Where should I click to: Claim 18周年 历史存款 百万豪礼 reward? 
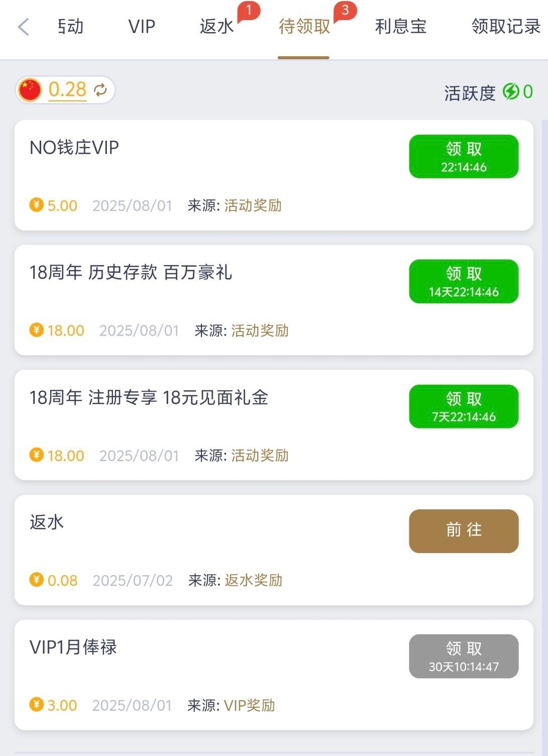coord(464,281)
